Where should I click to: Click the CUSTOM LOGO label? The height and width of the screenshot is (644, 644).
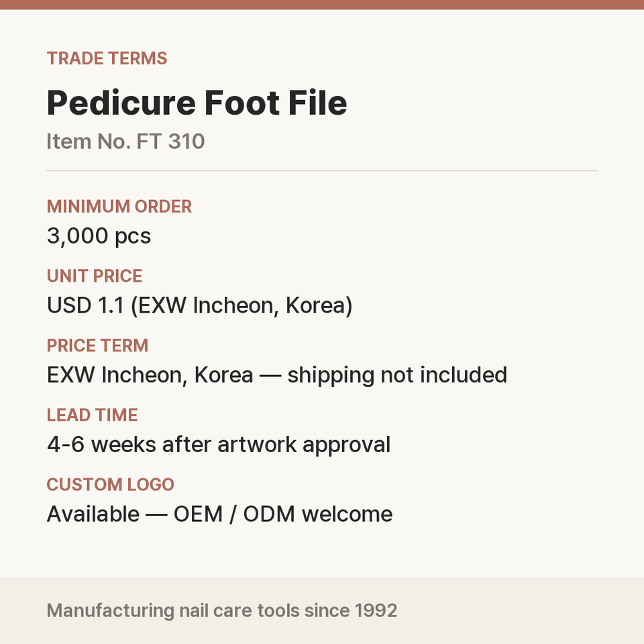(111, 484)
